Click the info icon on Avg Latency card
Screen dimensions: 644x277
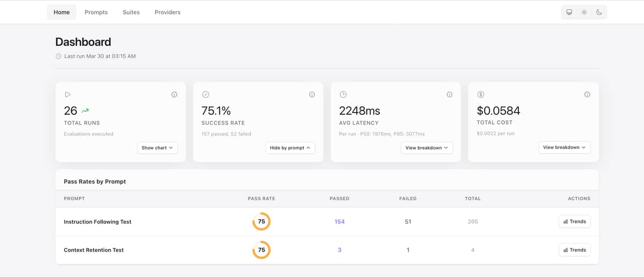pyautogui.click(x=449, y=94)
